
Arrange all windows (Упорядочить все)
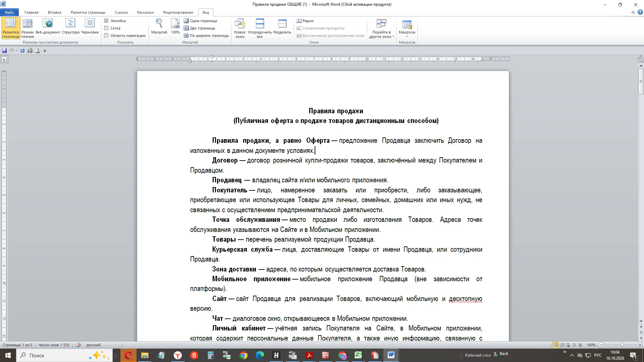click(x=260, y=28)
